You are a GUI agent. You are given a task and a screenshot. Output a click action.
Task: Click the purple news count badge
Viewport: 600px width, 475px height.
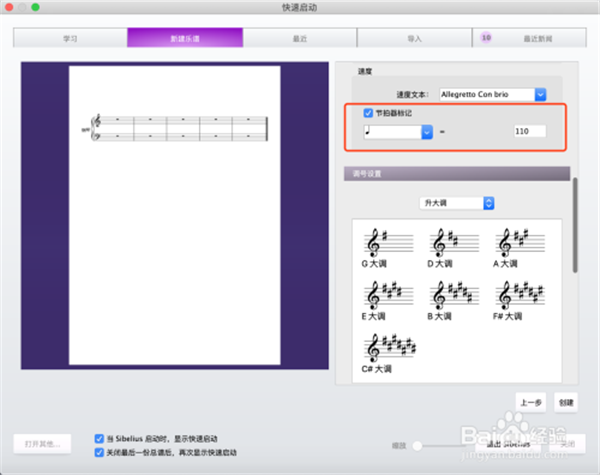click(486, 37)
